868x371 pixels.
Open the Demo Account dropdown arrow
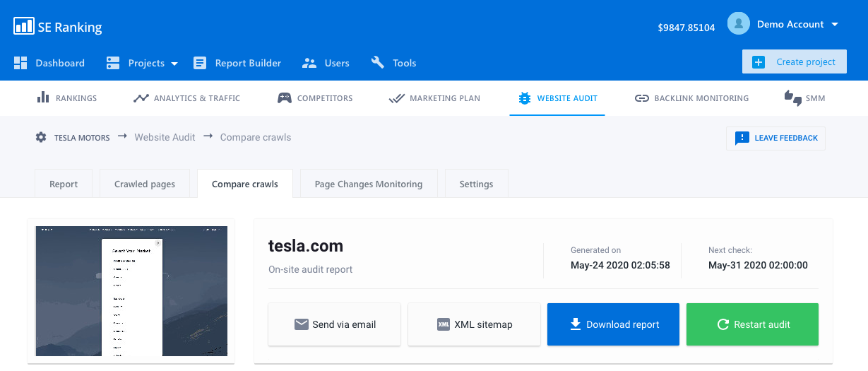coord(835,25)
